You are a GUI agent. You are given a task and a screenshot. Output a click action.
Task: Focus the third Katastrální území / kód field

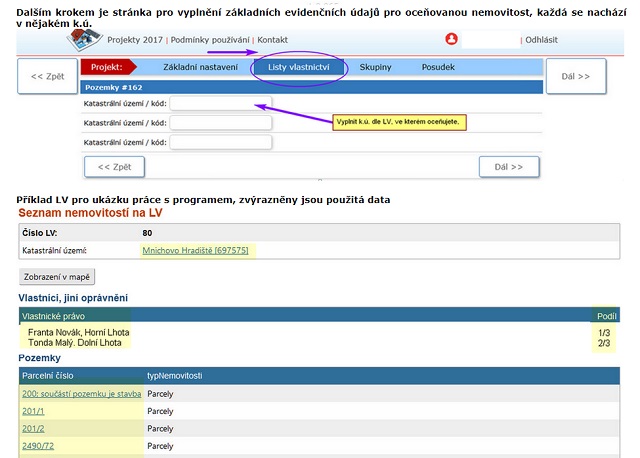point(221,142)
